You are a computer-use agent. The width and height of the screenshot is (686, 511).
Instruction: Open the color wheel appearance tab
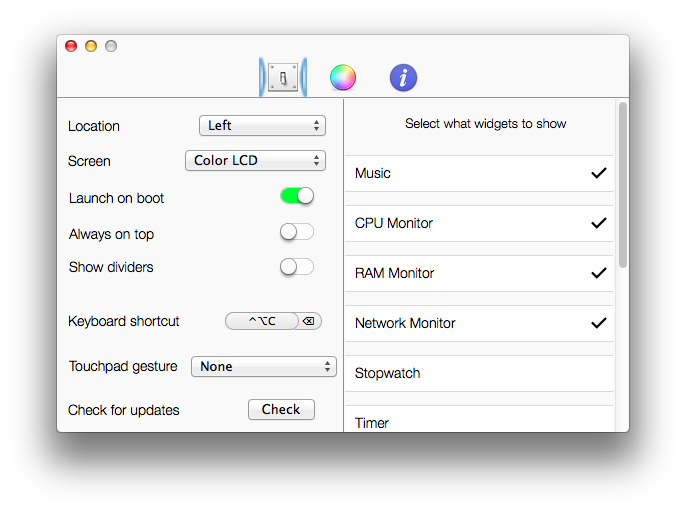click(343, 77)
